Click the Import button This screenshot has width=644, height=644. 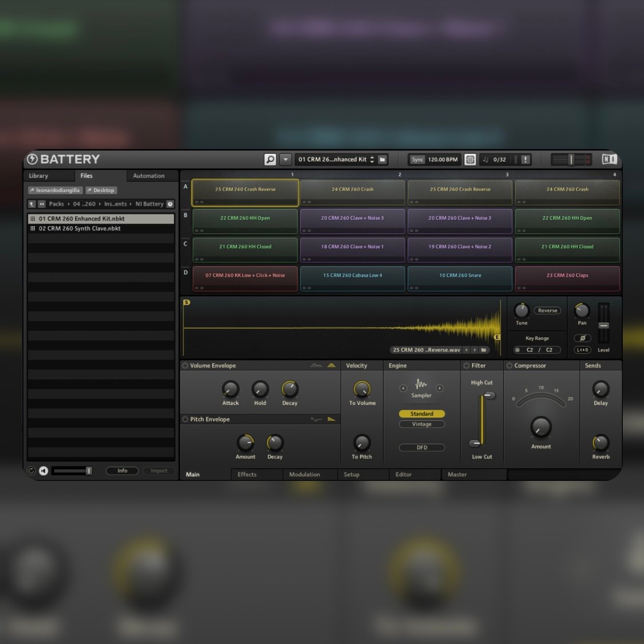pos(159,471)
